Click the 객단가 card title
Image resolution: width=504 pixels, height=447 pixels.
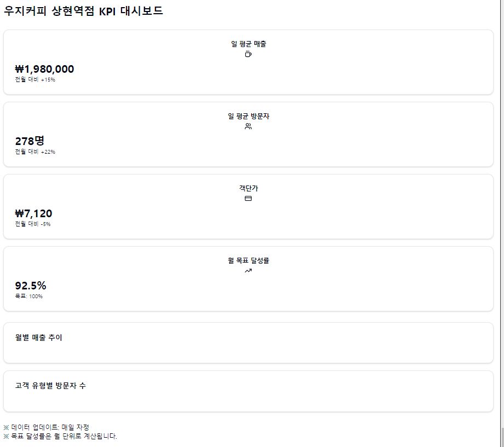point(248,188)
